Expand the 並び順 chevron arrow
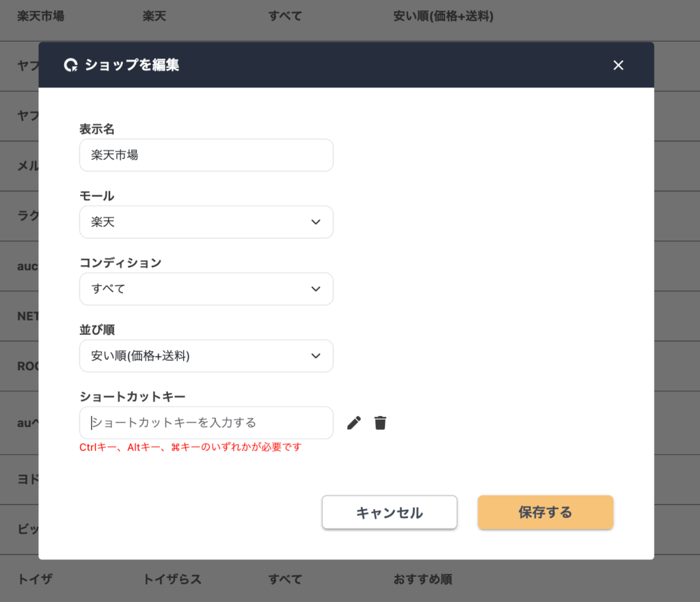 point(316,356)
